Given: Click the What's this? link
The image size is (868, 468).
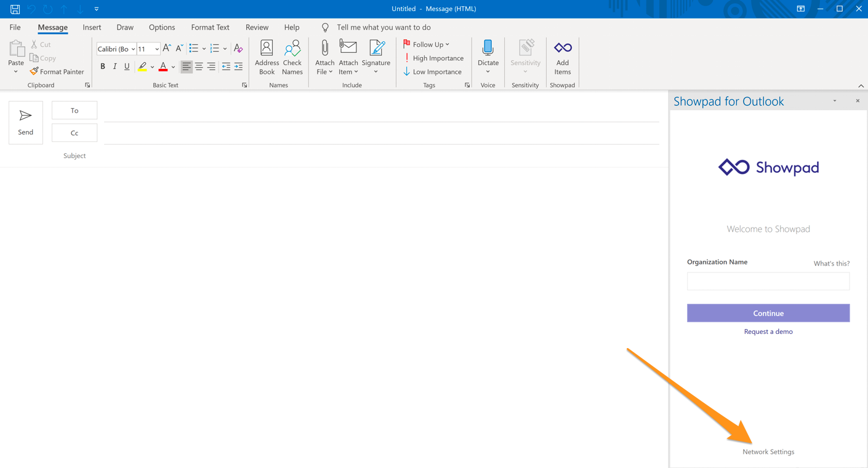Looking at the screenshot, I should coord(832,263).
